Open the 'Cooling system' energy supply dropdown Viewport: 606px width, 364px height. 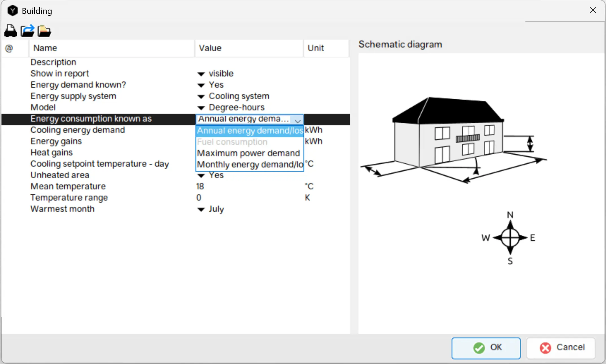point(201,96)
